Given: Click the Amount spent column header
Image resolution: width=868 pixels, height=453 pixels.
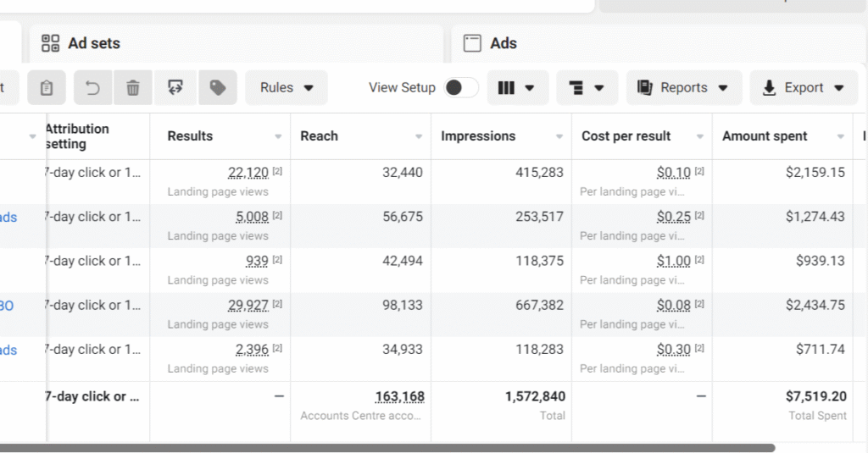Looking at the screenshot, I should point(765,136).
